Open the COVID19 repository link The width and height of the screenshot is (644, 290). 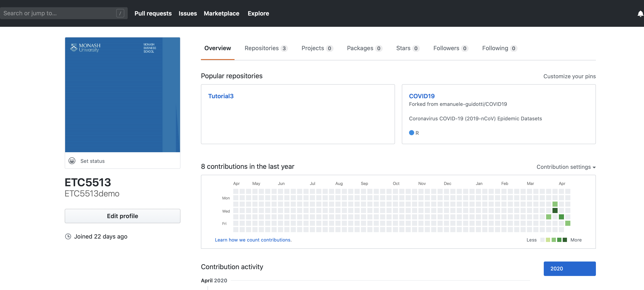tap(422, 96)
